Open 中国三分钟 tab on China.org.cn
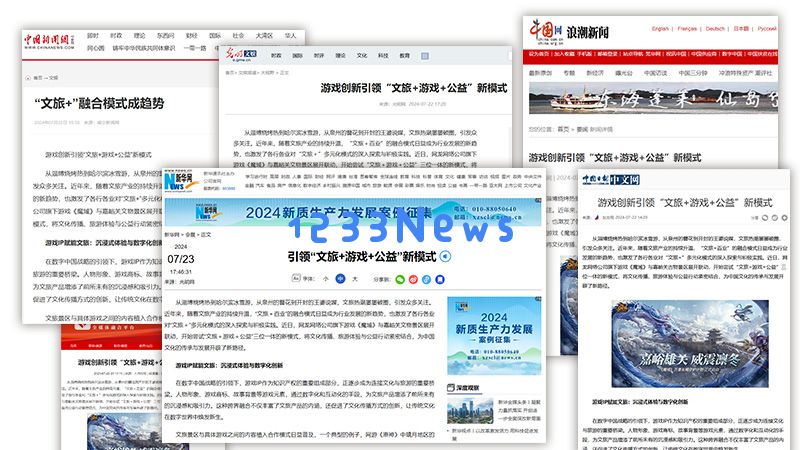Screen dimensions: 800x450 (693, 73)
